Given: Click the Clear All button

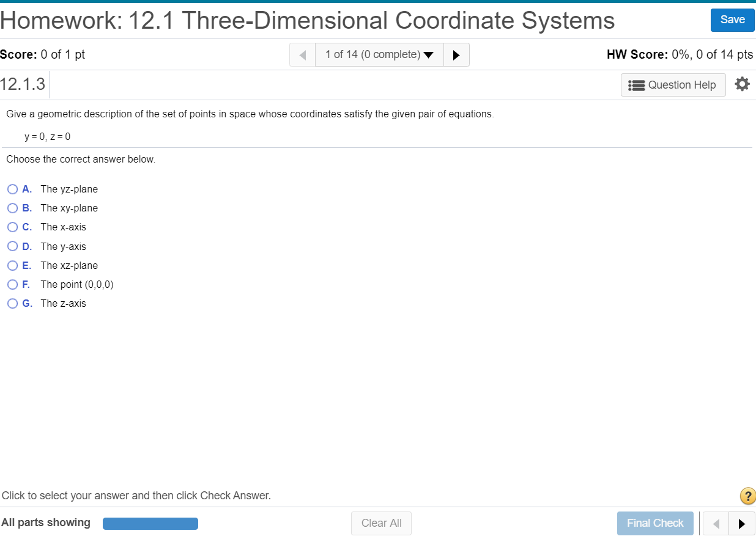Looking at the screenshot, I should 381,523.
